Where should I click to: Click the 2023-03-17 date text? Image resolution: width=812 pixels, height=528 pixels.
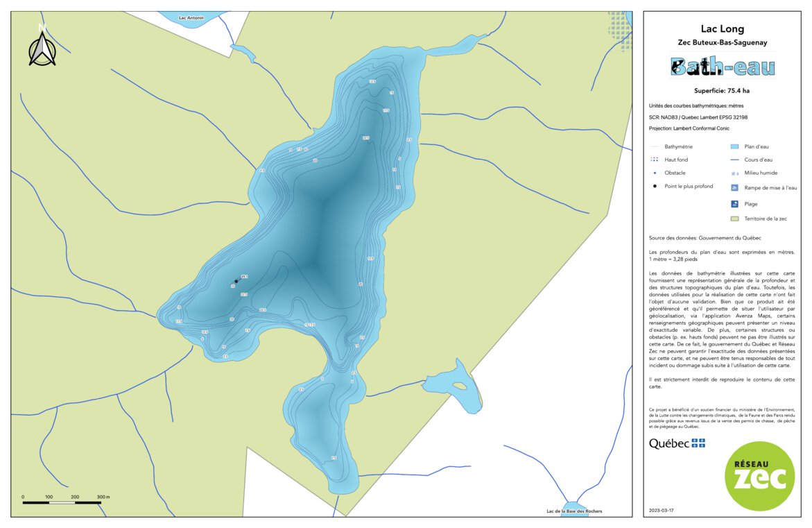[x=662, y=509]
